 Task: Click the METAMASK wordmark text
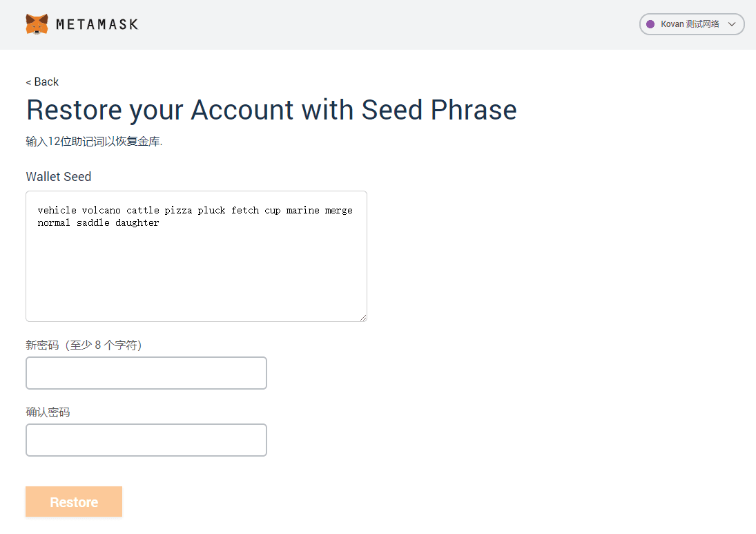click(x=97, y=24)
